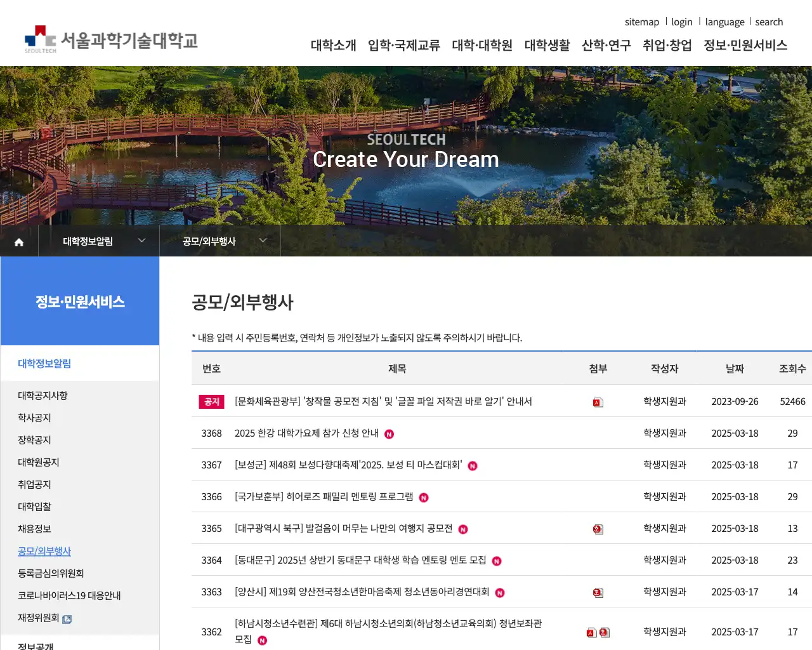The image size is (812, 650).
Task: Open 대학원공지 in the sidebar
Action: [39, 462]
